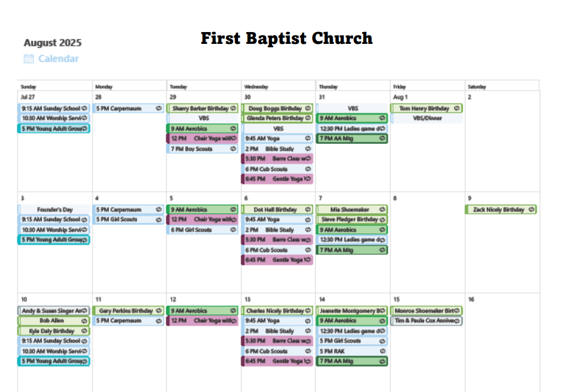
Task: Click recurrence icon on 7 PM Boy Scouts
Action: click(233, 148)
